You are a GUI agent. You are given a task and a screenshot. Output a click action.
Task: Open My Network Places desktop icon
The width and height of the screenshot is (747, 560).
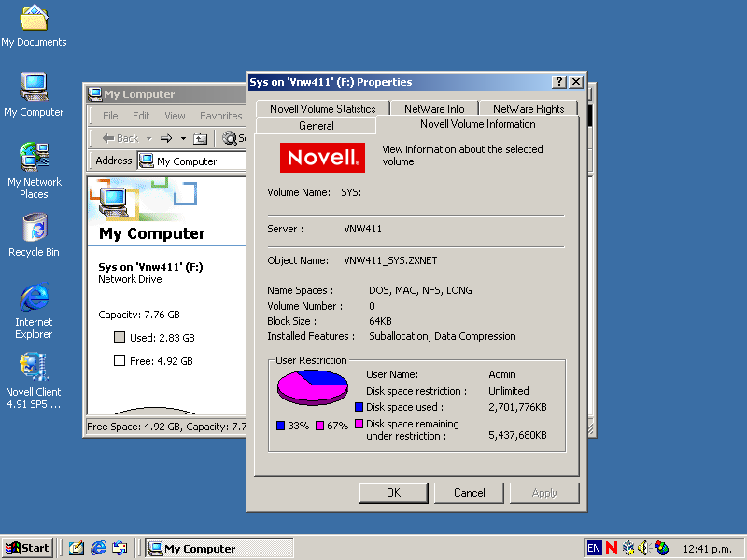(x=34, y=171)
